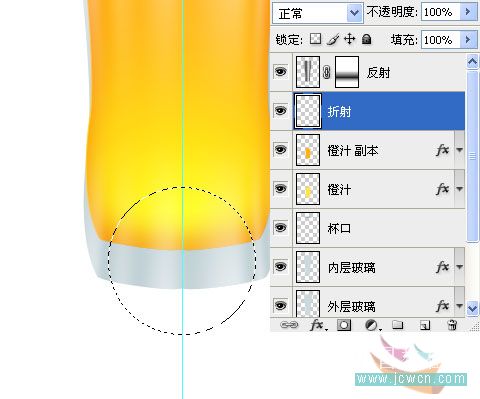The image size is (480, 399).
Task: Click the 折射 layer thumbnail
Action: [x=308, y=111]
